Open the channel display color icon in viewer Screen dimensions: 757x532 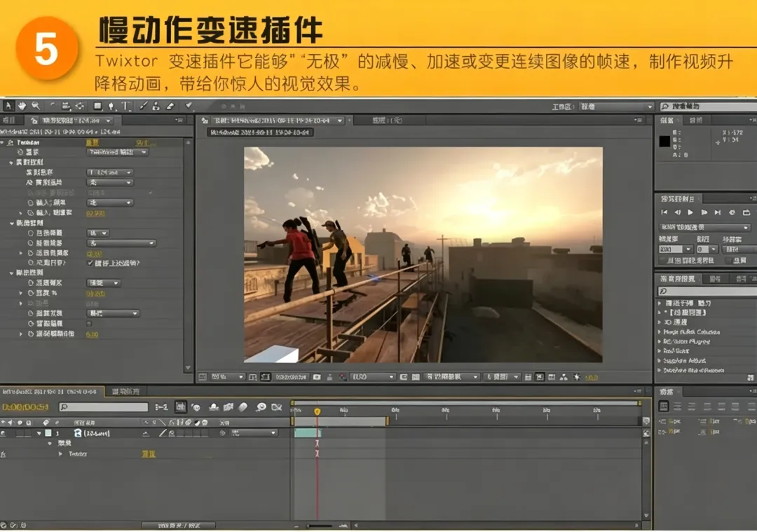[x=342, y=377]
